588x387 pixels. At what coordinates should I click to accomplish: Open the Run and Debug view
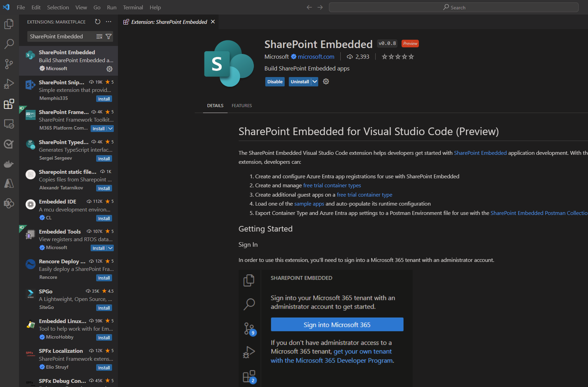9,84
